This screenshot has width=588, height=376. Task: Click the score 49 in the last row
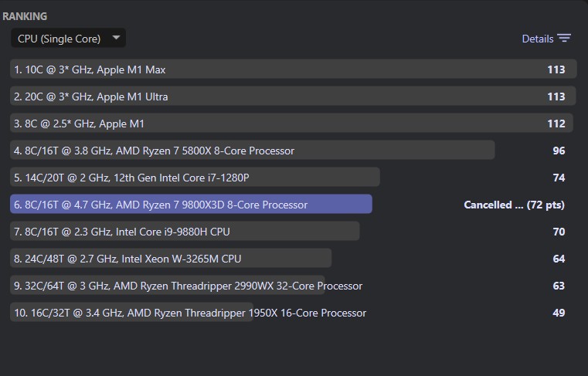coord(559,313)
